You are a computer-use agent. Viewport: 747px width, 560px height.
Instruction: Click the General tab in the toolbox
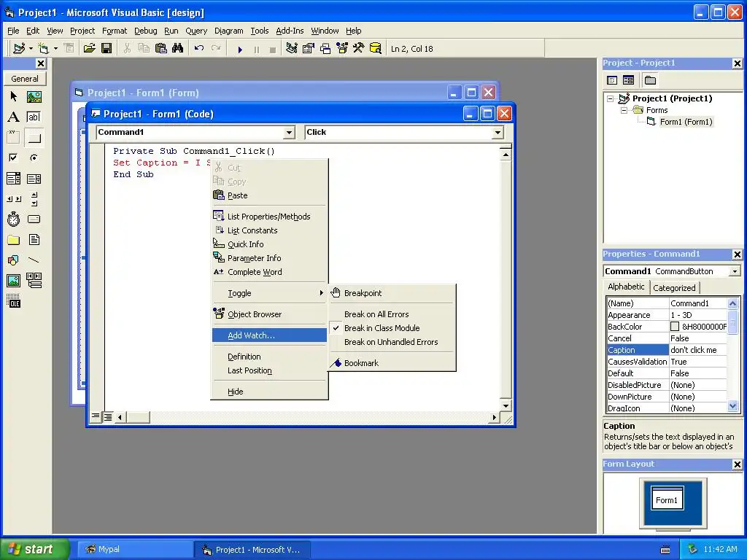25,79
